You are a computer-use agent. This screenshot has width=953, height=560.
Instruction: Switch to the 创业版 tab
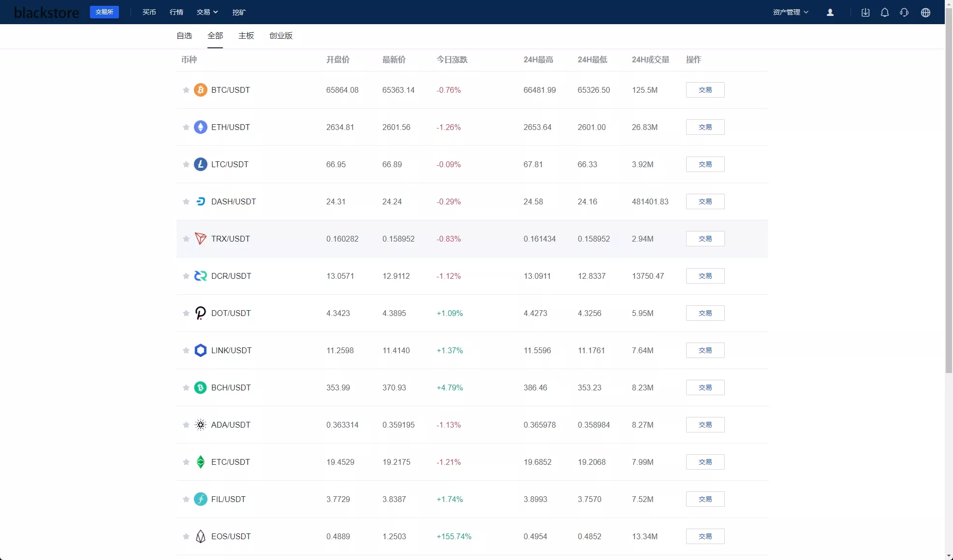281,36
